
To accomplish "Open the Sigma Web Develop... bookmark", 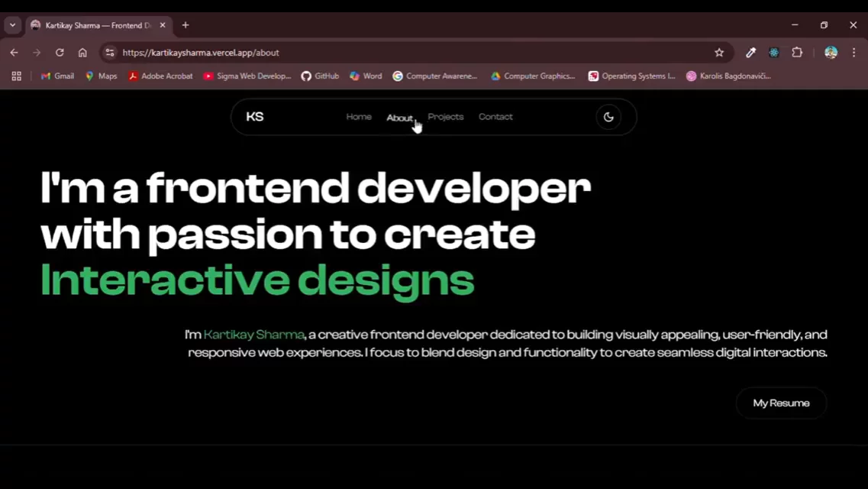I will point(247,76).
